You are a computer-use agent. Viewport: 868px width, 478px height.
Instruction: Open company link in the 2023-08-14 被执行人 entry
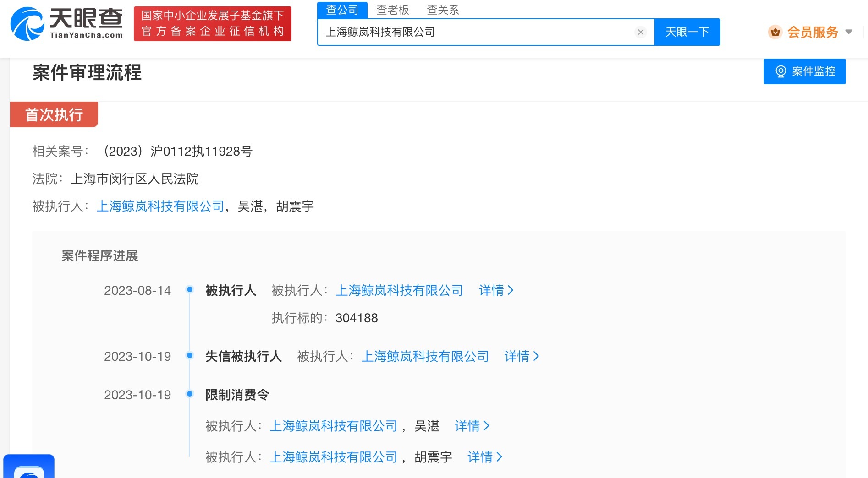point(400,290)
